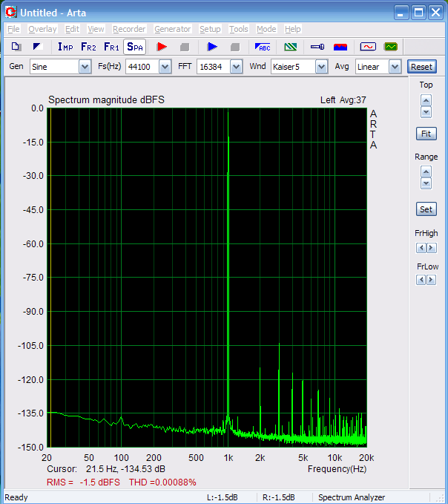
Task: Open the Mode menu
Action: (x=266, y=29)
